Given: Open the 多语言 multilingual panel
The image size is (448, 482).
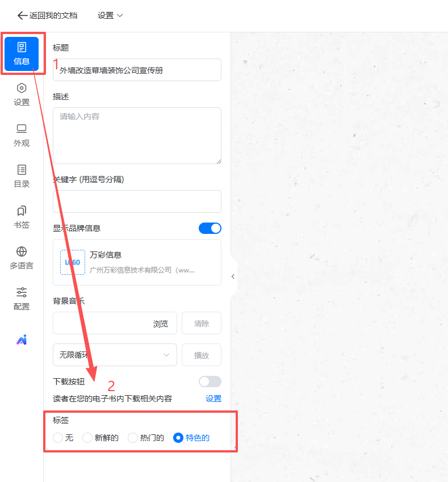Looking at the screenshot, I should (22, 258).
